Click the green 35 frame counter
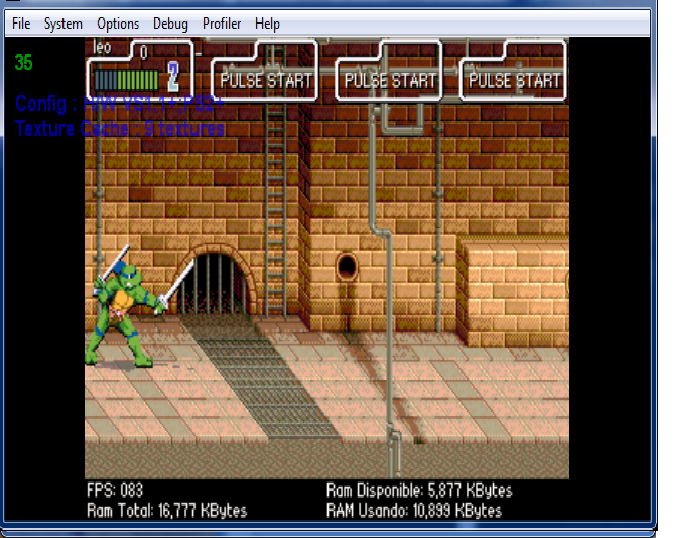683x538 pixels. pos(24,63)
